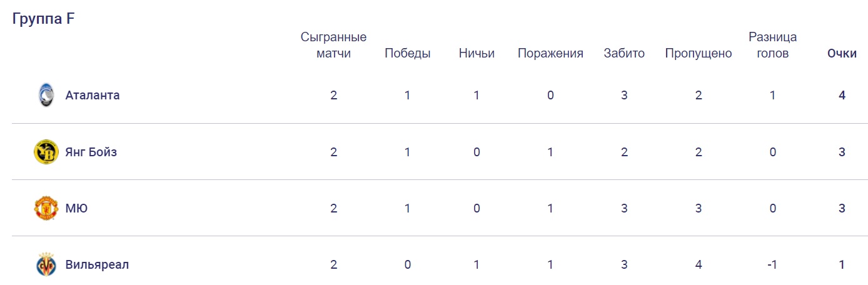
Task: Click the Разница голов column header
Action: pos(773,45)
